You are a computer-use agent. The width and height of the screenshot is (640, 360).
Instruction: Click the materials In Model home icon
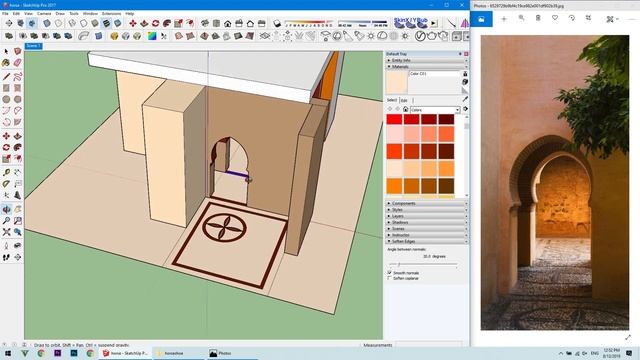point(405,109)
